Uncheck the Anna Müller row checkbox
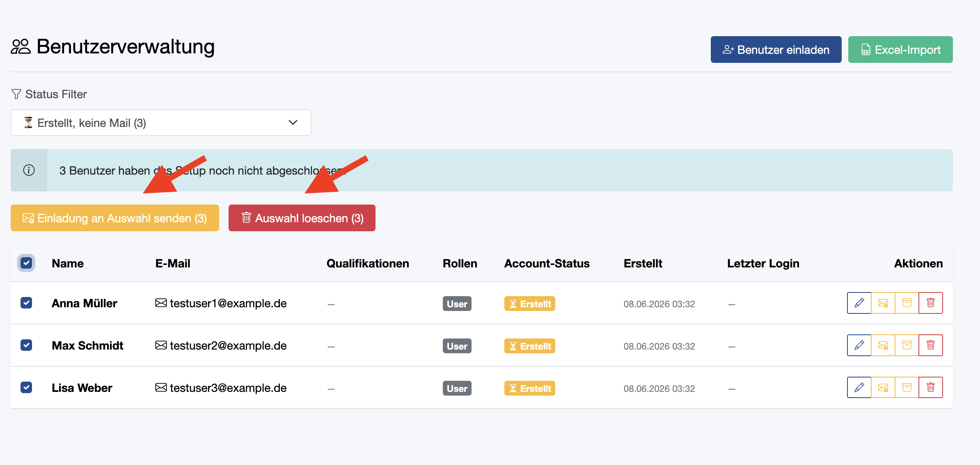 click(26, 303)
